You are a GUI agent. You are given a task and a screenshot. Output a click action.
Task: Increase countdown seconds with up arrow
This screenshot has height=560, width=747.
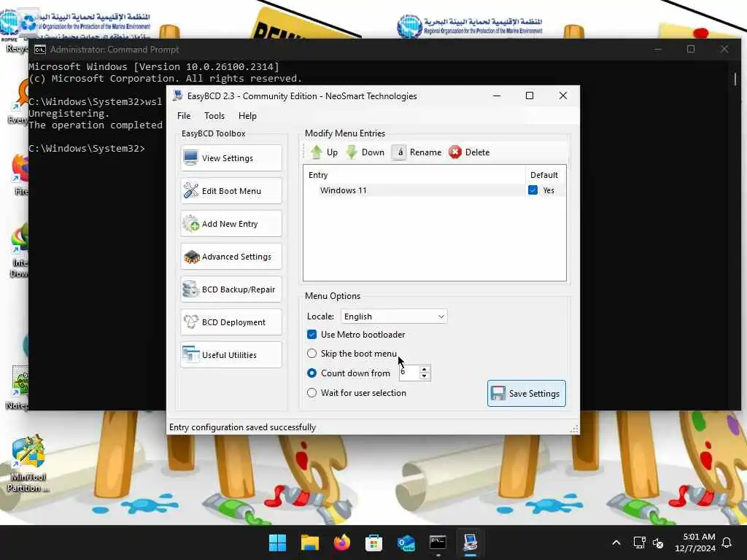[x=424, y=369]
